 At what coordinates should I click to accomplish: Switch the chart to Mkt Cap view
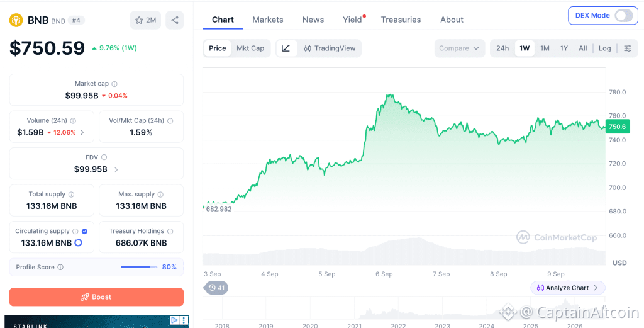pos(250,48)
